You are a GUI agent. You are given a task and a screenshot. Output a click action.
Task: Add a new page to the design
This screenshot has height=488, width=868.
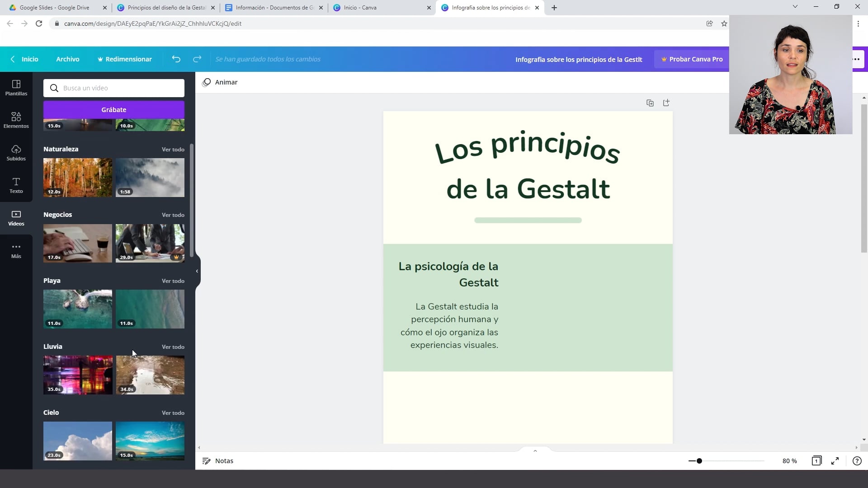pos(666,103)
